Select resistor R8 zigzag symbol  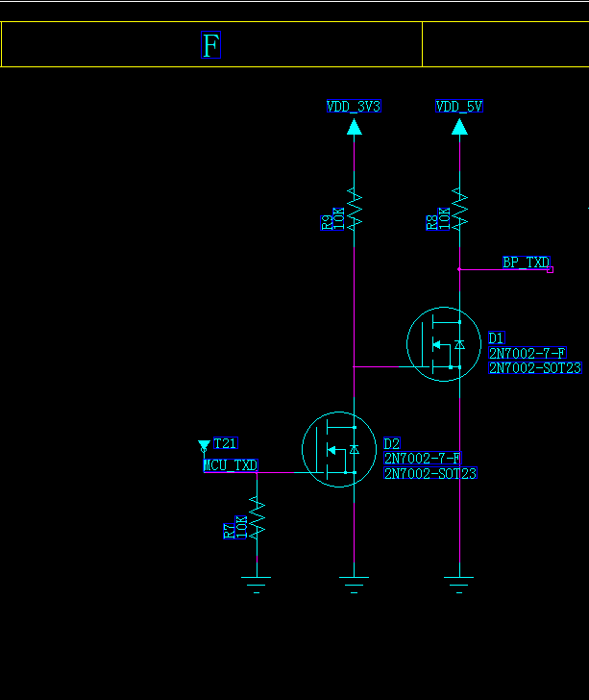pos(459,209)
